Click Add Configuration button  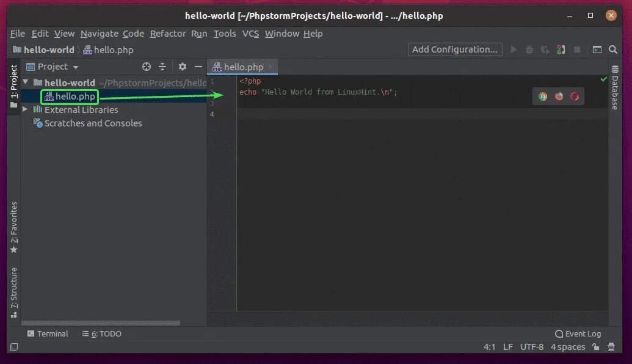point(455,49)
